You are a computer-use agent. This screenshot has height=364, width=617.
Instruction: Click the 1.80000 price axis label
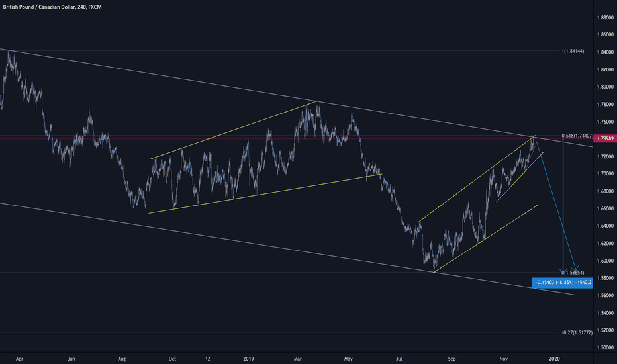point(604,87)
